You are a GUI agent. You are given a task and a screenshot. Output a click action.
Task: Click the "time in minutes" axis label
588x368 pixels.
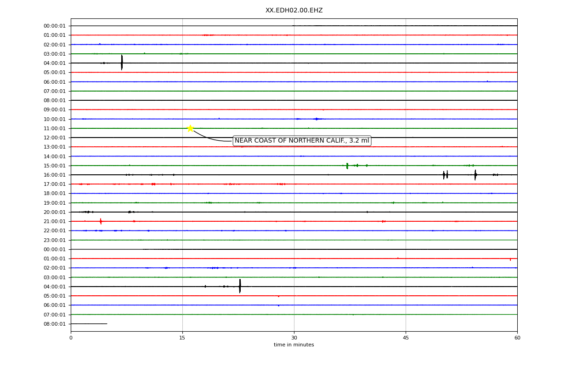pos(294,345)
